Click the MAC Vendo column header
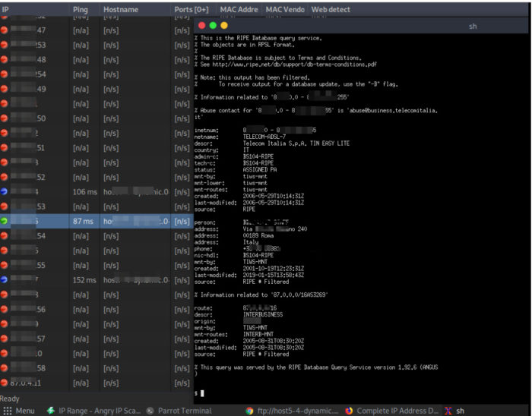The image size is (532, 416). [x=285, y=9]
